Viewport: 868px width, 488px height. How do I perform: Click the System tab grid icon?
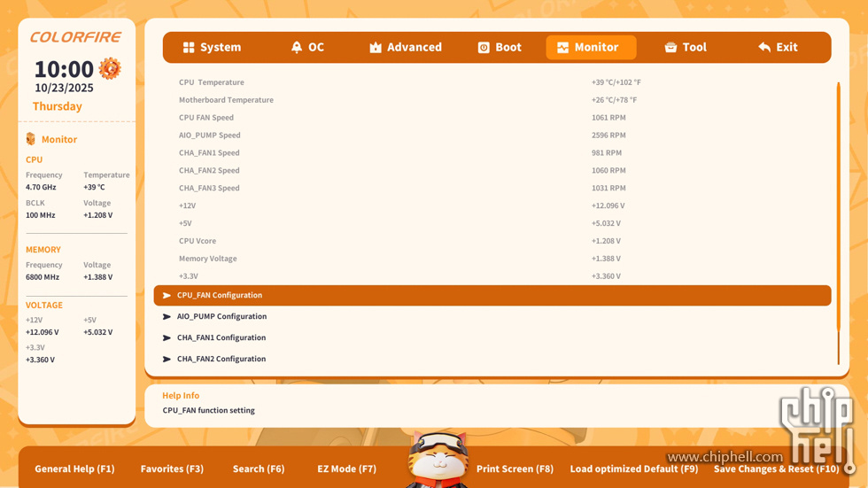point(189,48)
